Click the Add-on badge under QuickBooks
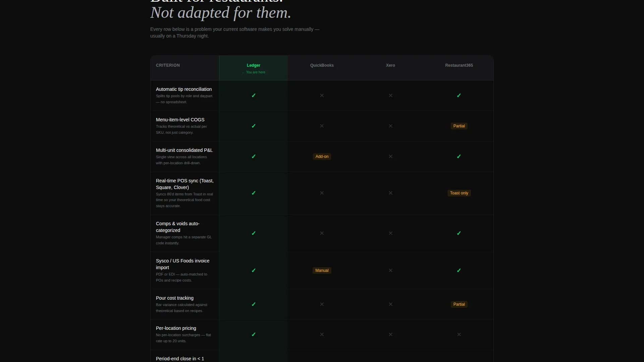 coord(322,157)
